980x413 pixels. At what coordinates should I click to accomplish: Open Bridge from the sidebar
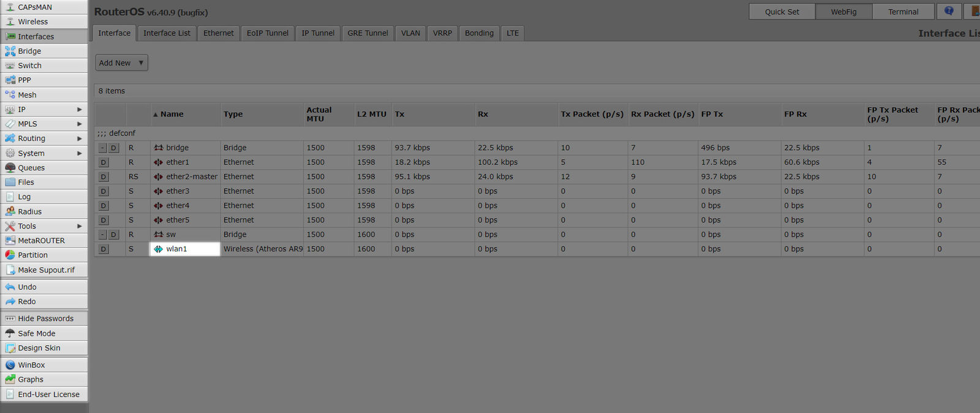pos(29,51)
